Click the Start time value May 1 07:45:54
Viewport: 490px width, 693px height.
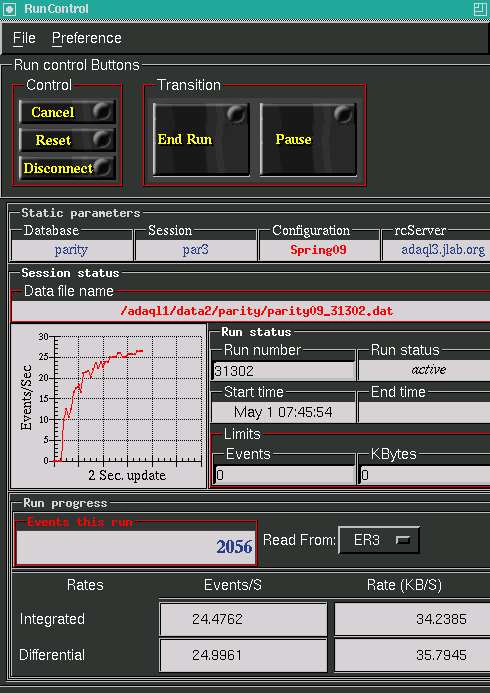point(284,412)
